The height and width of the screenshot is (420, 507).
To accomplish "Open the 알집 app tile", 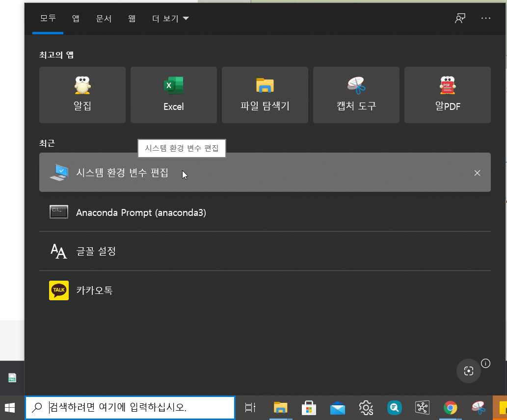I will coord(82,95).
